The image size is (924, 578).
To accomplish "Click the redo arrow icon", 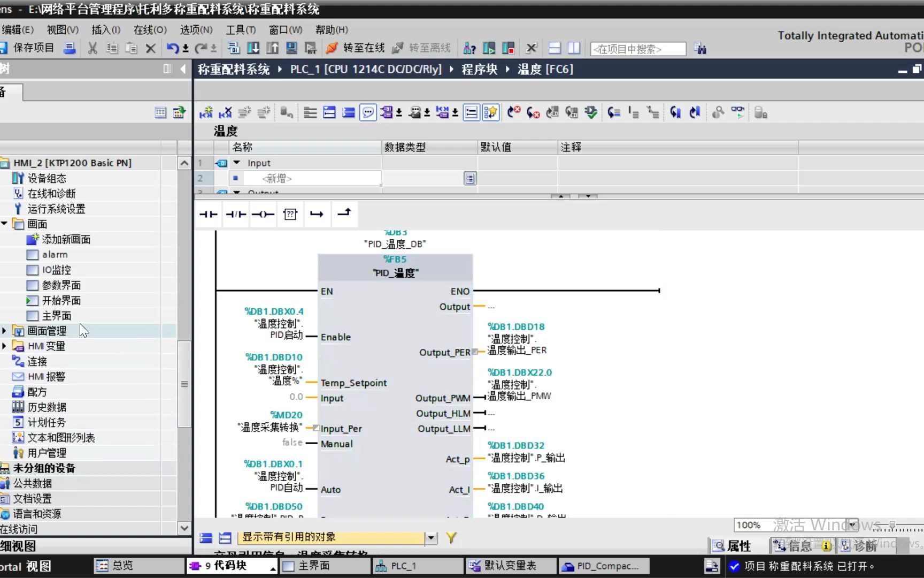I will pyautogui.click(x=201, y=48).
